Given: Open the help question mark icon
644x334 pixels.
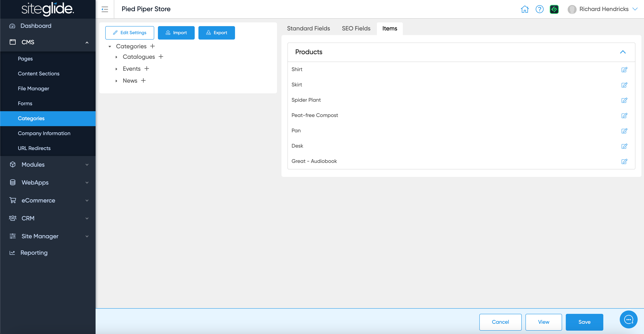Looking at the screenshot, I should (x=539, y=9).
